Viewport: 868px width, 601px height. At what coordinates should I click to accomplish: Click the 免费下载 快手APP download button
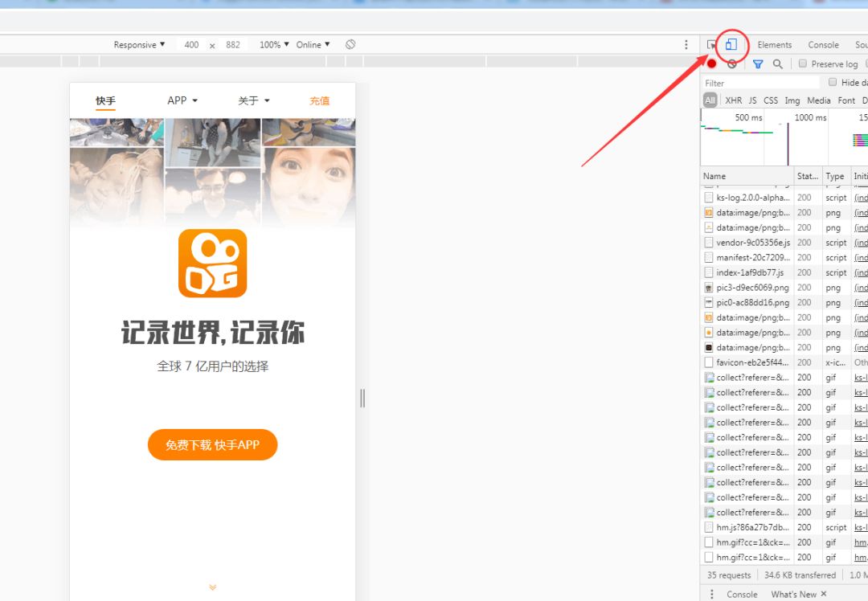[x=212, y=444]
